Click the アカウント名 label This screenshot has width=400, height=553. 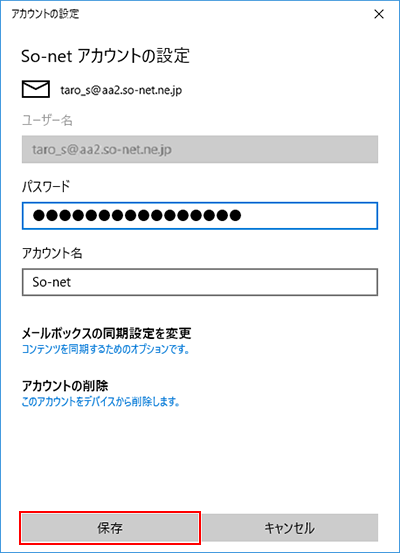click(x=52, y=253)
